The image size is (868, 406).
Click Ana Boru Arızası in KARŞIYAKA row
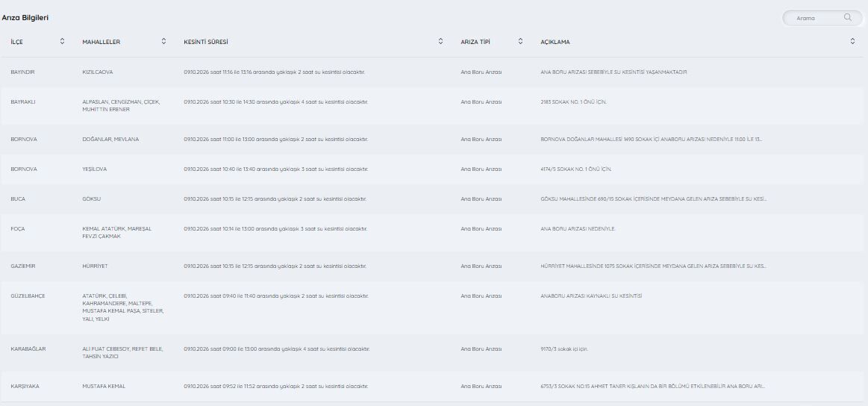point(481,386)
